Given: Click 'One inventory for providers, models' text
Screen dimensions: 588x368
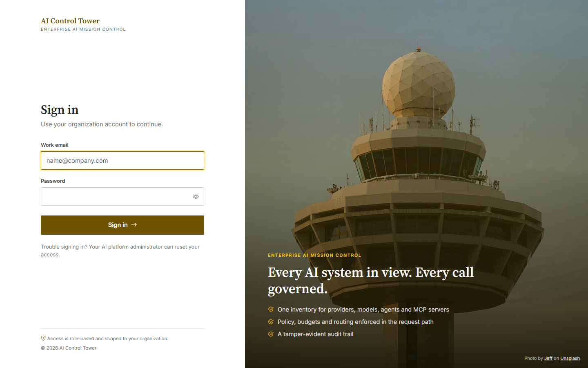Looking at the screenshot, I should tap(363, 310).
